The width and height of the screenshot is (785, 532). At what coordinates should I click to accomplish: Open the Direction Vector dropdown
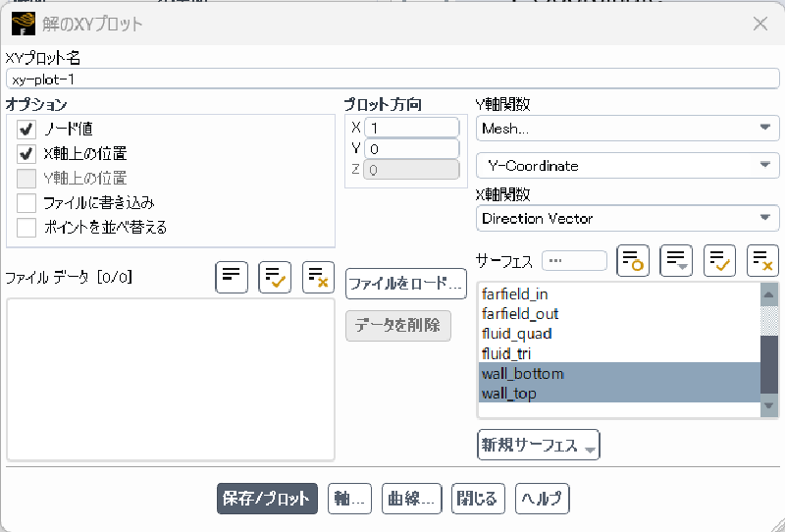(627, 219)
